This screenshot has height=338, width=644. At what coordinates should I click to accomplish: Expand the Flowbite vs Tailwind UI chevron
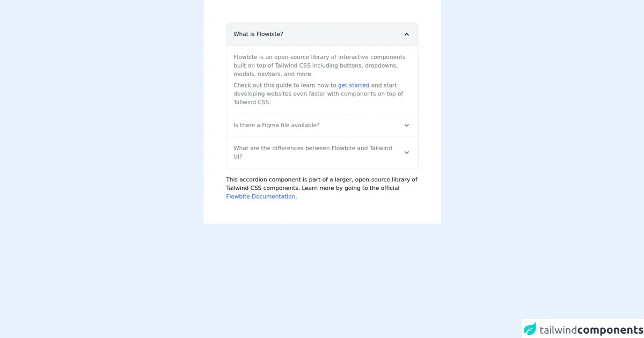406,152
